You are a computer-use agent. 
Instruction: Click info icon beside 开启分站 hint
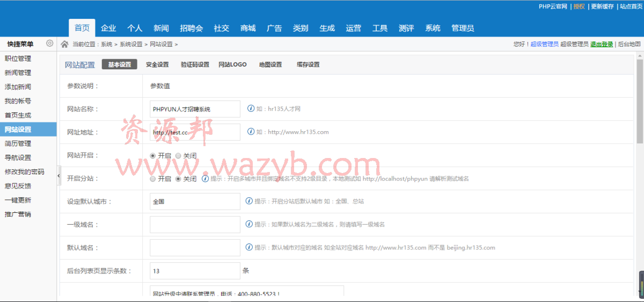(205, 178)
